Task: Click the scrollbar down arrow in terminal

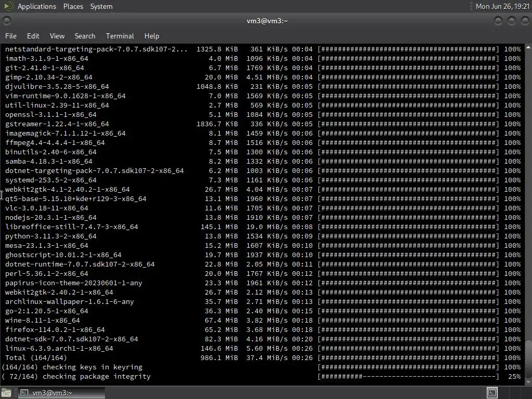Action: pos(528,382)
